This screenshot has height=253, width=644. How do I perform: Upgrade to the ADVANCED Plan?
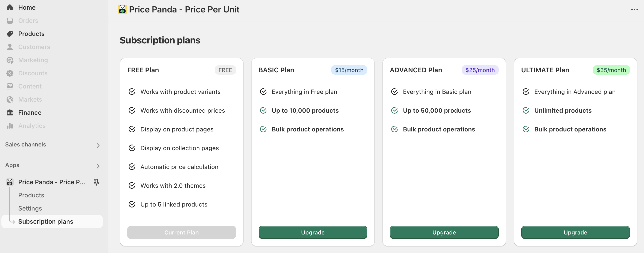tap(444, 232)
